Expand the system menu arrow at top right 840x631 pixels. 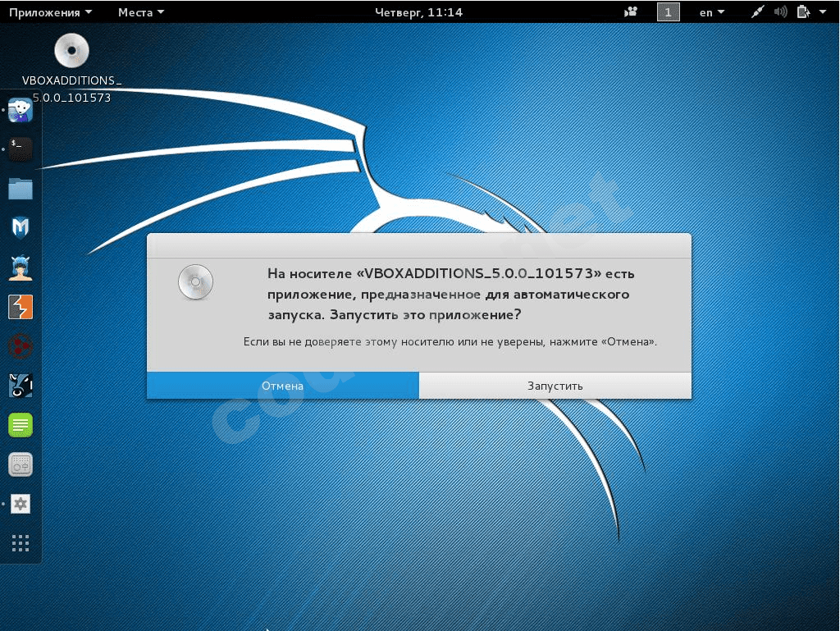click(822, 11)
